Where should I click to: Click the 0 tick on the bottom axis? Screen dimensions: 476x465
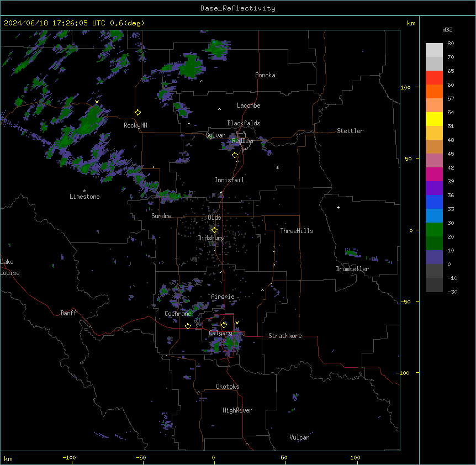(213, 457)
